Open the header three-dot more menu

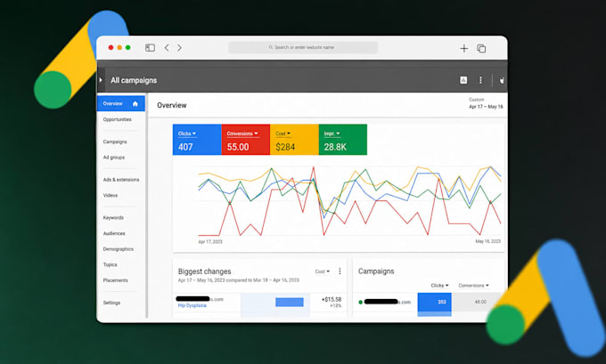[x=480, y=80]
